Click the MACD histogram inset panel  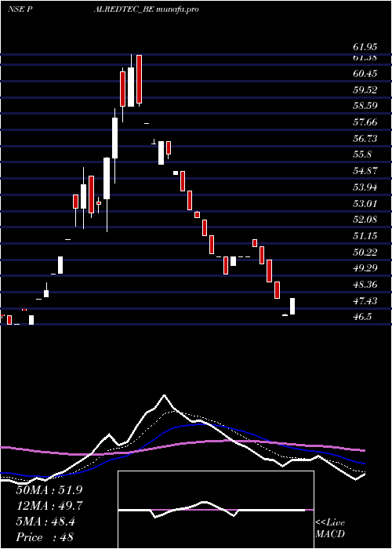216,510
